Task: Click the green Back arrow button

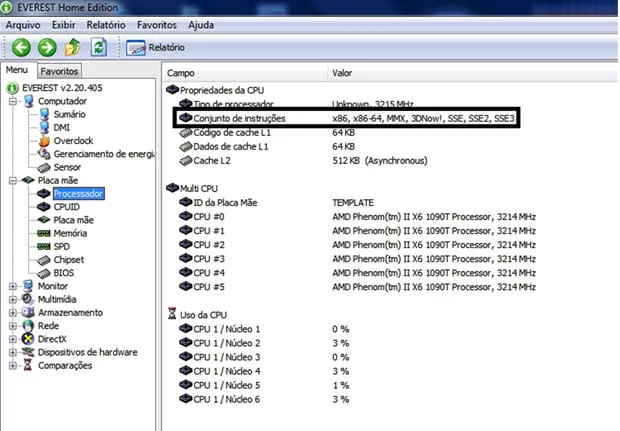Action: click(x=21, y=48)
